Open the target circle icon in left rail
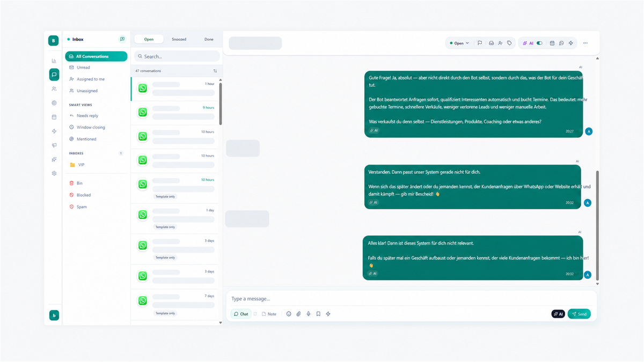Image resolution: width=644 pixels, height=362 pixels. pyautogui.click(x=54, y=103)
